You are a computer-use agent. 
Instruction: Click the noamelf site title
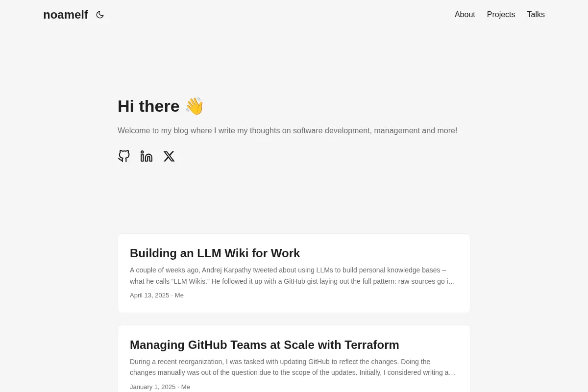point(66,15)
